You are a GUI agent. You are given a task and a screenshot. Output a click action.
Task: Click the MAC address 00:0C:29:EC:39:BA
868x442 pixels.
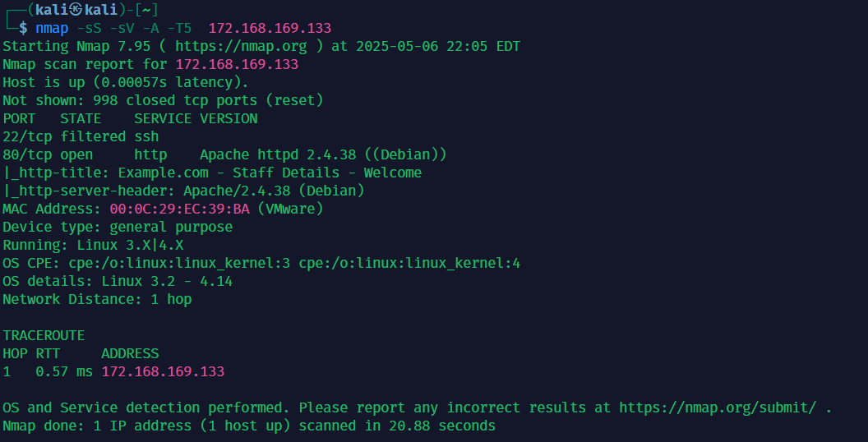[x=179, y=209]
